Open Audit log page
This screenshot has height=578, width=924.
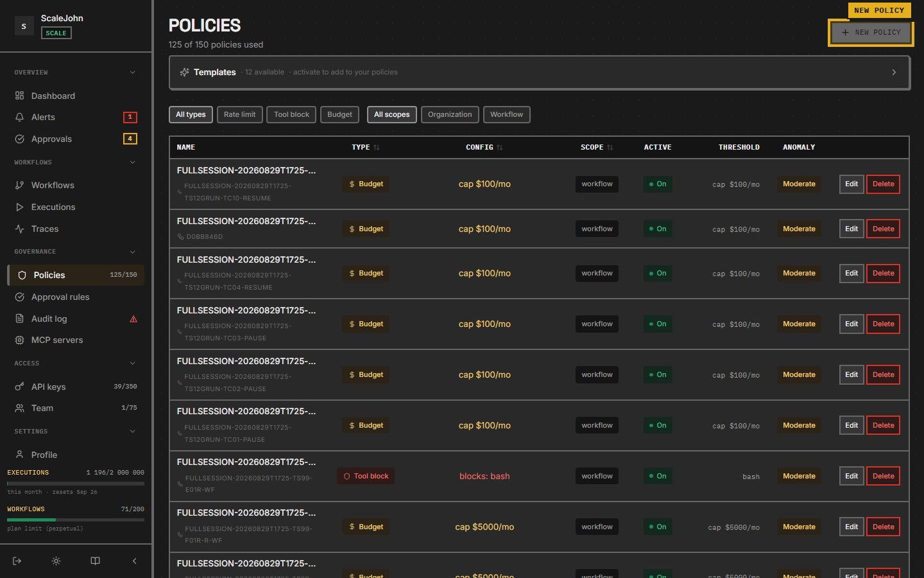coord(76,319)
